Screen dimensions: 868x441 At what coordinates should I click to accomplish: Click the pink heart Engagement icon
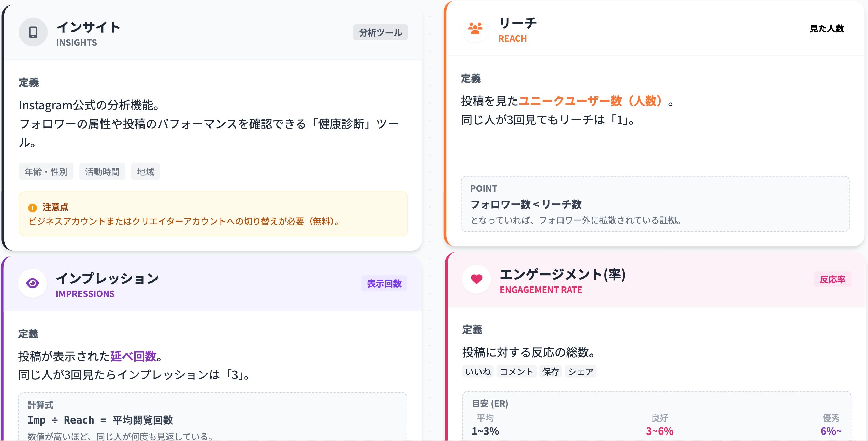point(476,279)
